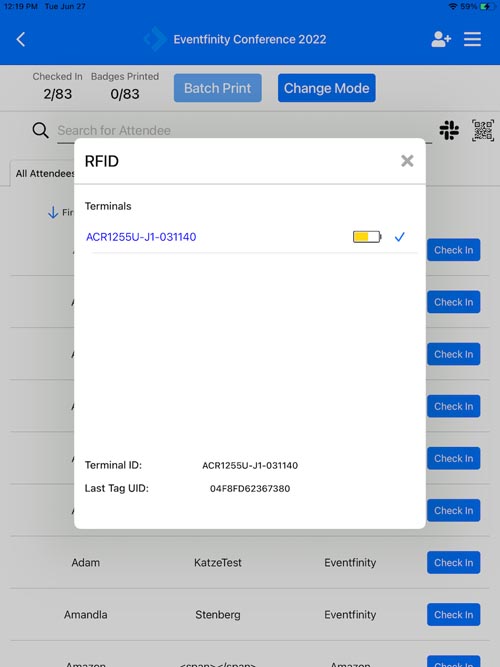Close the RFID dialog
This screenshot has width=500, height=667.
407,161
